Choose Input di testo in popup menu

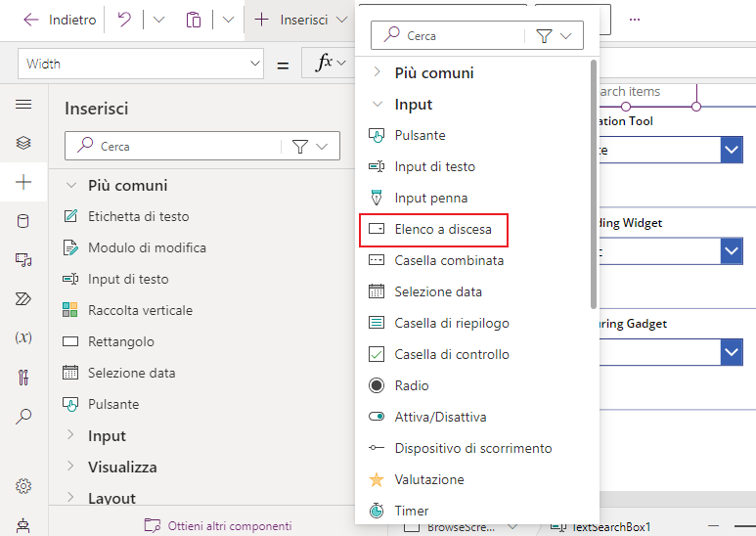tap(422, 167)
